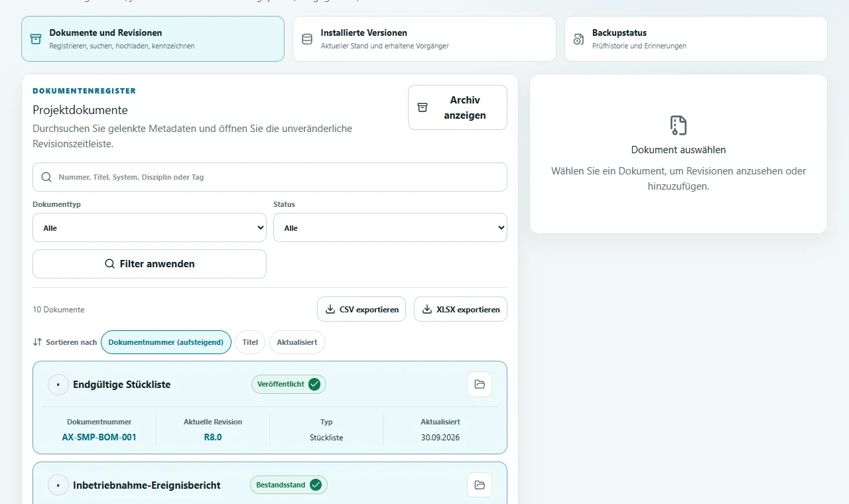Click the Archiv anzeigen button
The height and width of the screenshot is (504, 849).
[x=458, y=107]
